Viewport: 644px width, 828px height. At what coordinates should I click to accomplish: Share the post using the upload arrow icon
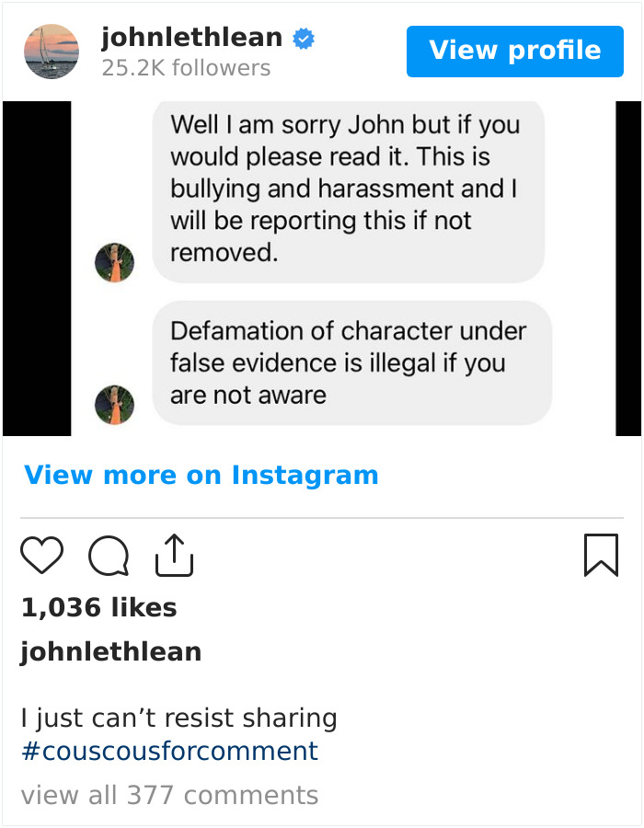coord(174,555)
